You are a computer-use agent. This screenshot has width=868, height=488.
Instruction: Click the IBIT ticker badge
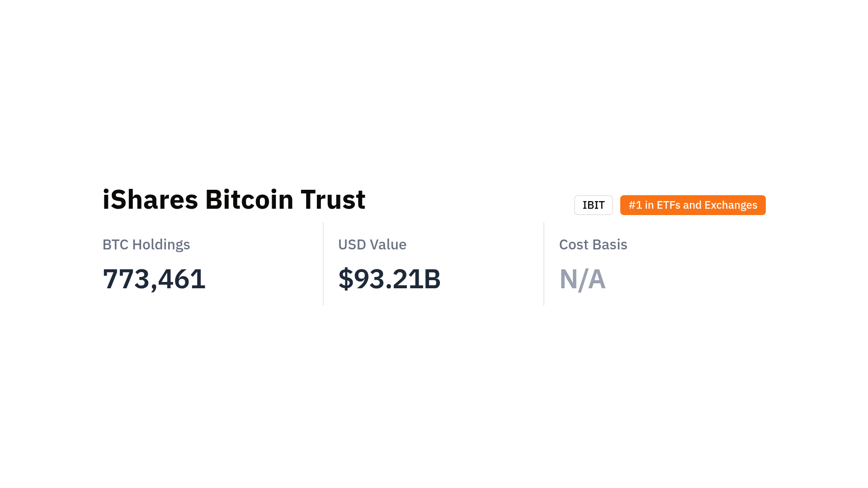tap(593, 205)
